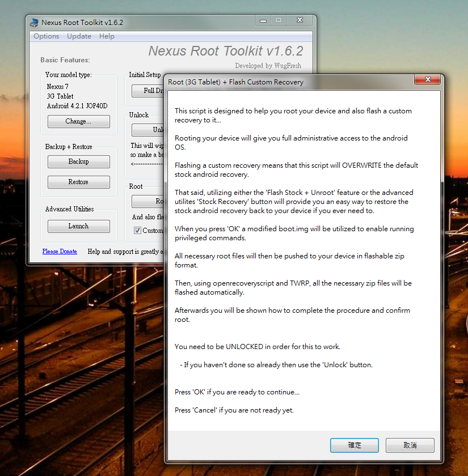Follow the Please Donate link
This screenshot has height=476, width=468.
tap(60, 252)
